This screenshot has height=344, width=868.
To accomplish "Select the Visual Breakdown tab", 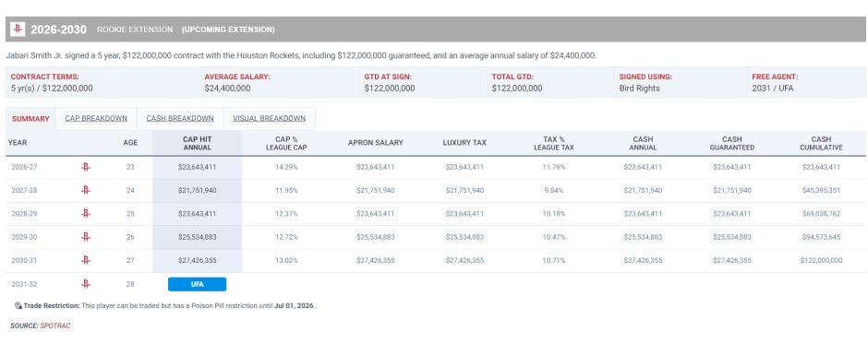I will pos(269,118).
